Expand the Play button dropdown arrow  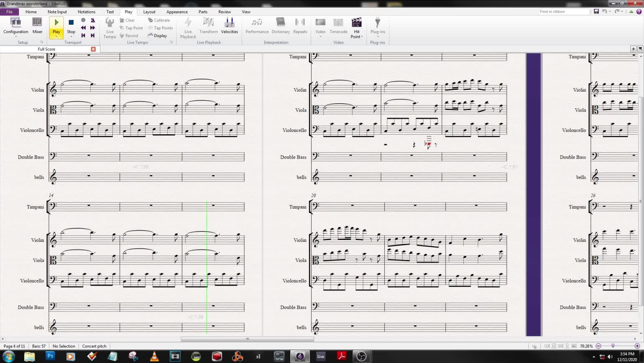(56, 36)
